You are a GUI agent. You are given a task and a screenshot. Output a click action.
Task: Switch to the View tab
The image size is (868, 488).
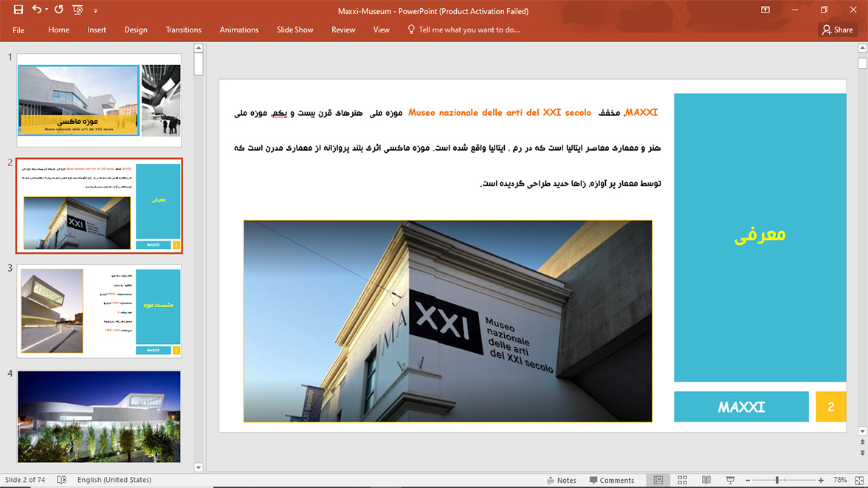click(x=382, y=30)
